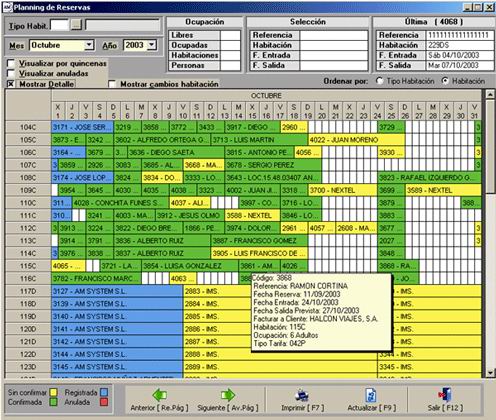The image size is (496, 420).
Task: Open the Año dropdown showing 2003
Action: tap(152, 45)
